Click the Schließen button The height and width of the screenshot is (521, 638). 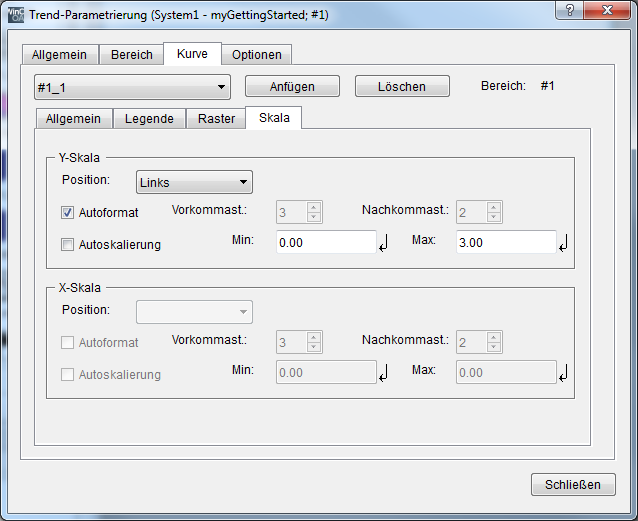[x=573, y=484]
